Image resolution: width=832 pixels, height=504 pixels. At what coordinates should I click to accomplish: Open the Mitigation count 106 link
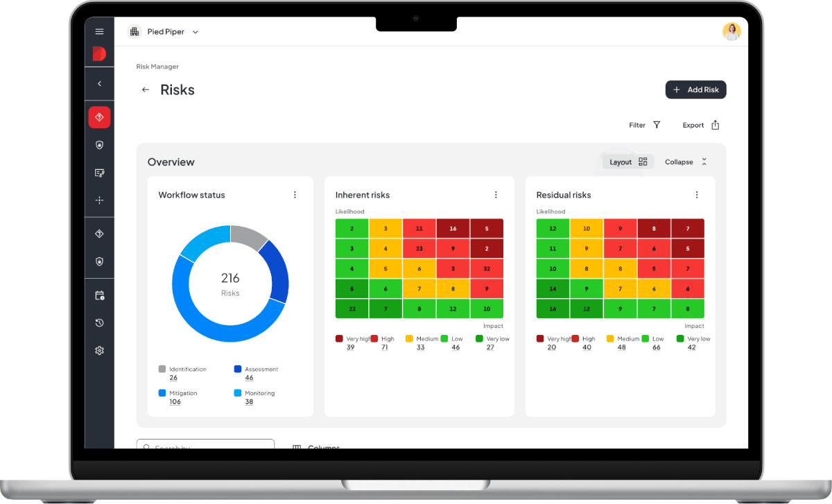[x=175, y=402]
